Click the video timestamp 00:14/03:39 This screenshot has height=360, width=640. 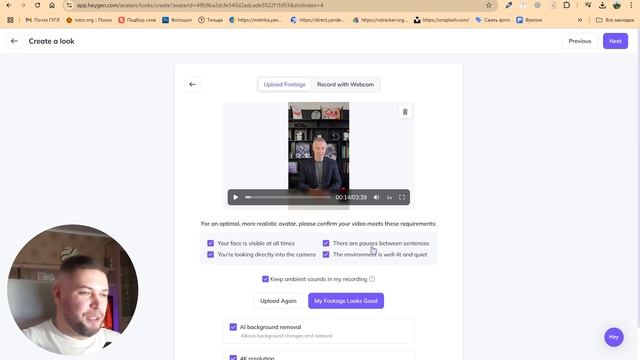click(x=351, y=197)
